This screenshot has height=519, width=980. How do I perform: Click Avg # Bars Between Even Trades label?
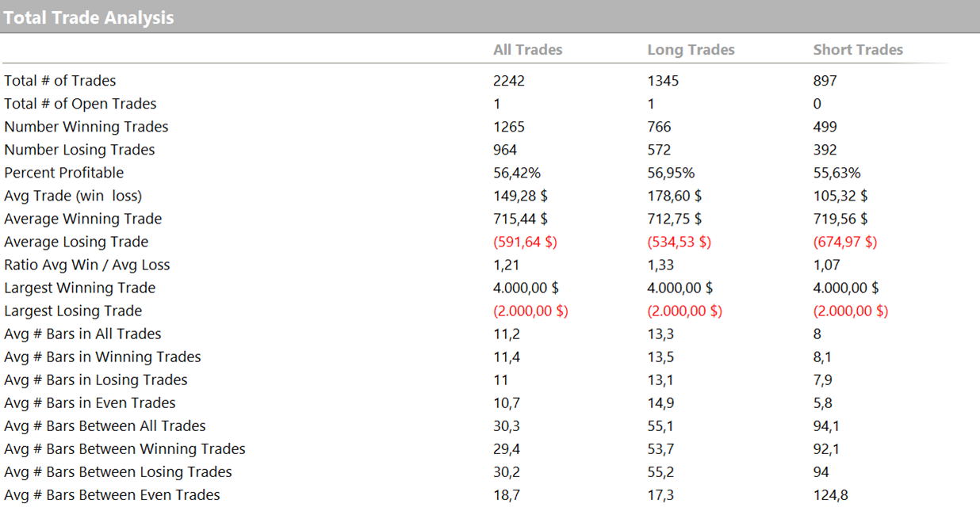pos(112,495)
